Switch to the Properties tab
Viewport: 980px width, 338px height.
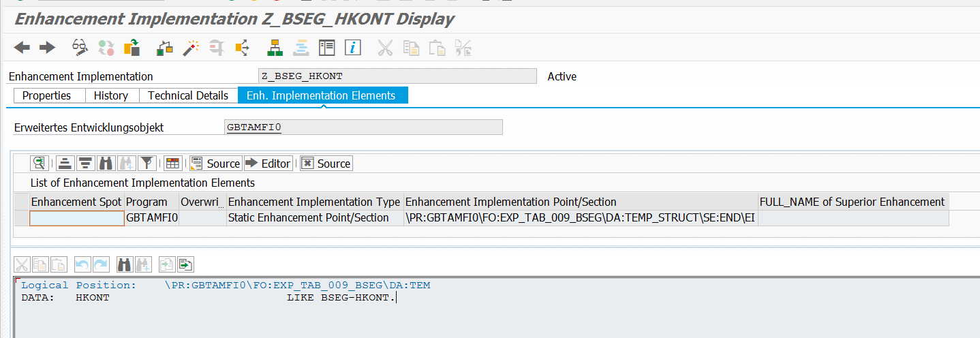pyautogui.click(x=46, y=95)
